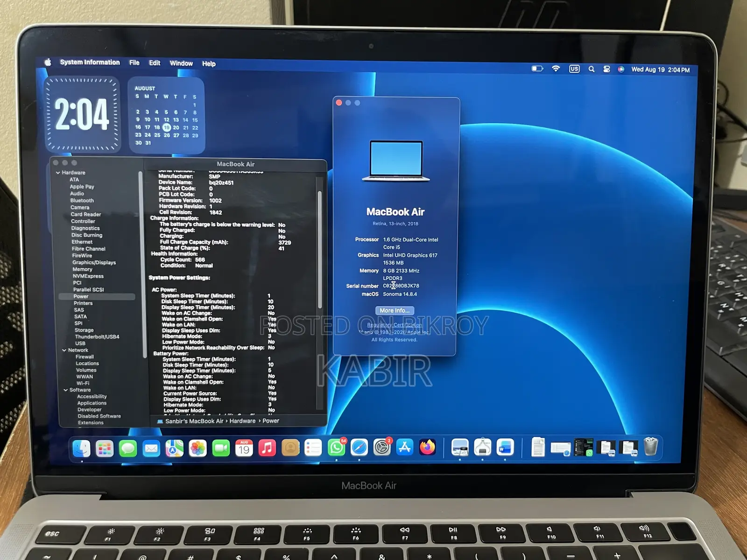Open the Window menu
Viewport: 747px width, 560px height.
(181, 63)
